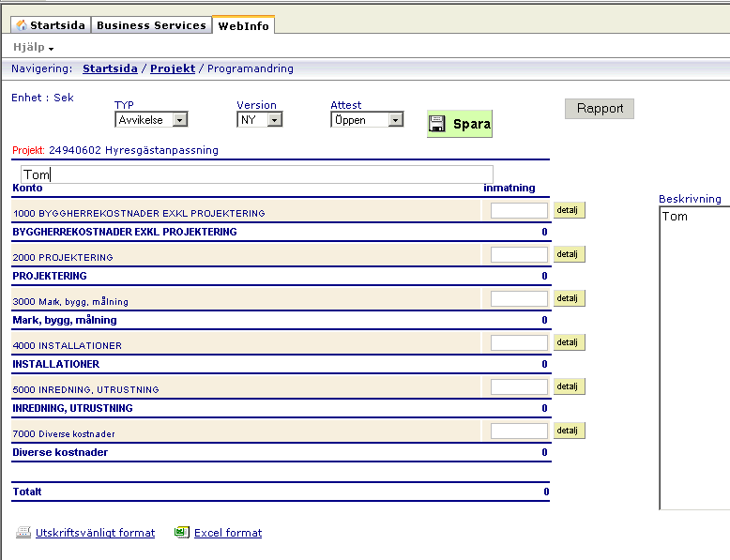Click the BYGGHERREKOSTNADER EXKL PROJEKTERING subtotal label
The image size is (730, 560).
[125, 232]
